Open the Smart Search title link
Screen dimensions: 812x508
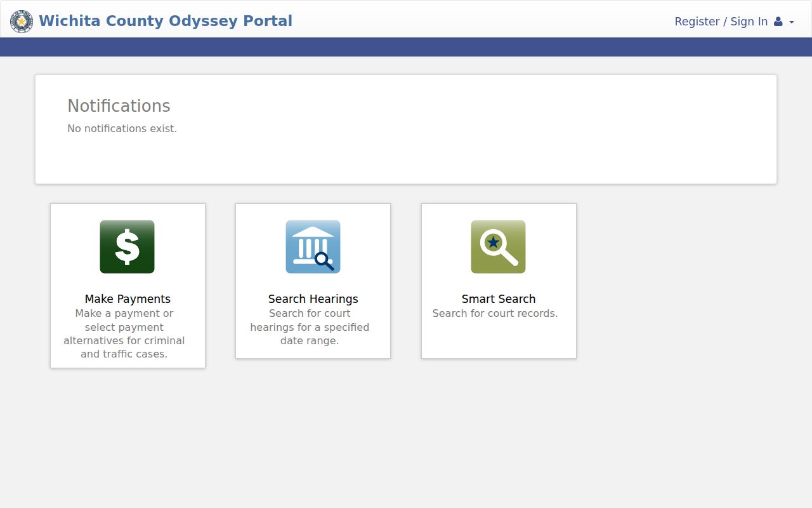499,299
